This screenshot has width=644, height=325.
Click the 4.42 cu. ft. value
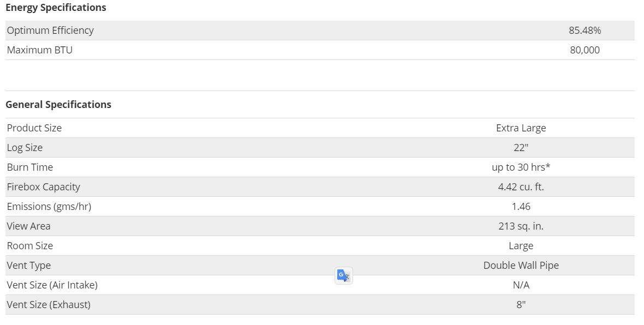(521, 187)
